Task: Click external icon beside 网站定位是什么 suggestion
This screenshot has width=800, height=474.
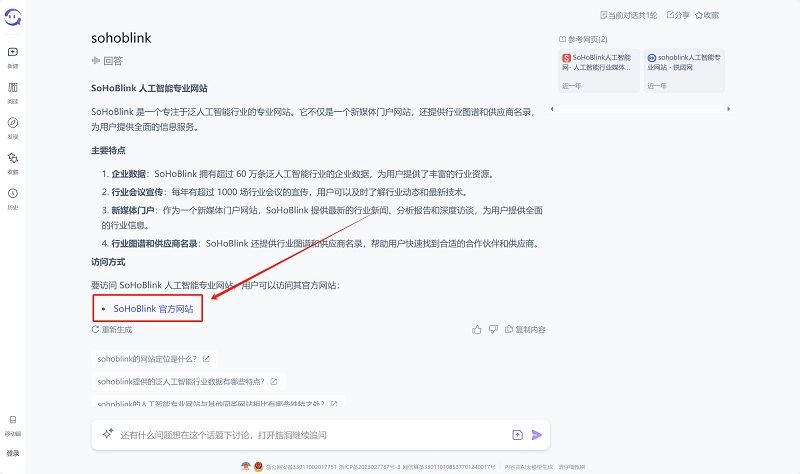Action: (206, 359)
